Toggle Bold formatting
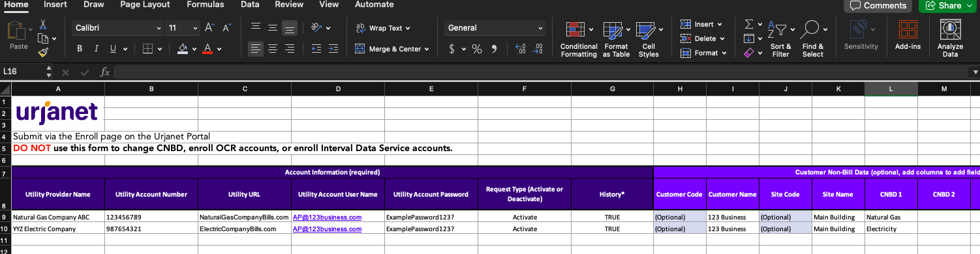The image size is (980, 254). [80, 49]
